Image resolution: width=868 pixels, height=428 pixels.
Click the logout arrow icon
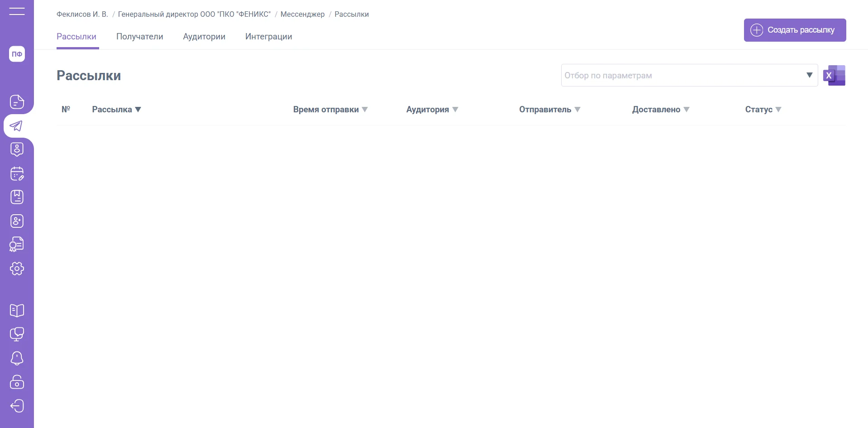17,406
